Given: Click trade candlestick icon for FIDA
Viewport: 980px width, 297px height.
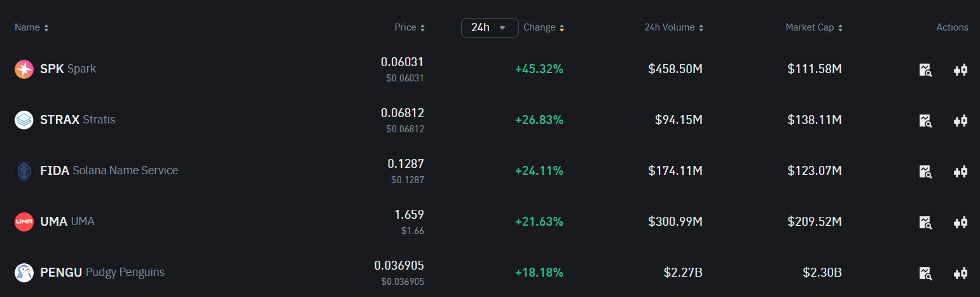Looking at the screenshot, I should [960, 172].
